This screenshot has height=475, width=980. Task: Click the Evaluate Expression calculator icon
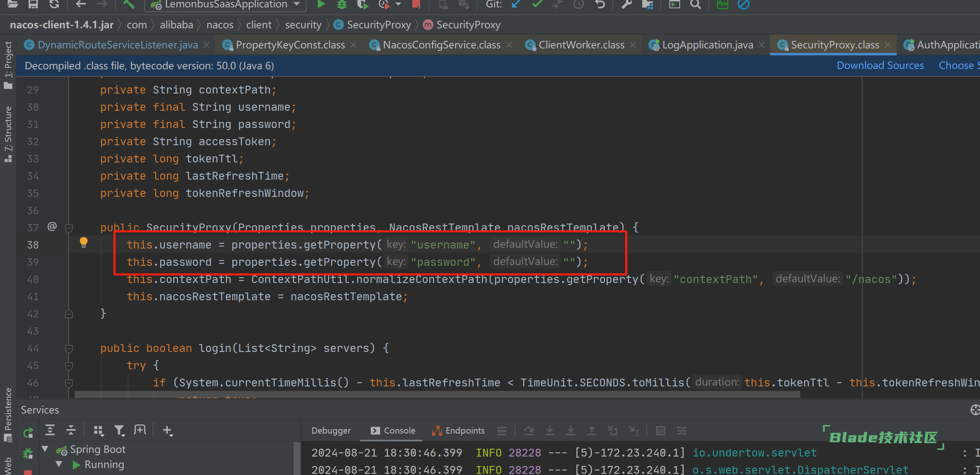tap(660, 431)
